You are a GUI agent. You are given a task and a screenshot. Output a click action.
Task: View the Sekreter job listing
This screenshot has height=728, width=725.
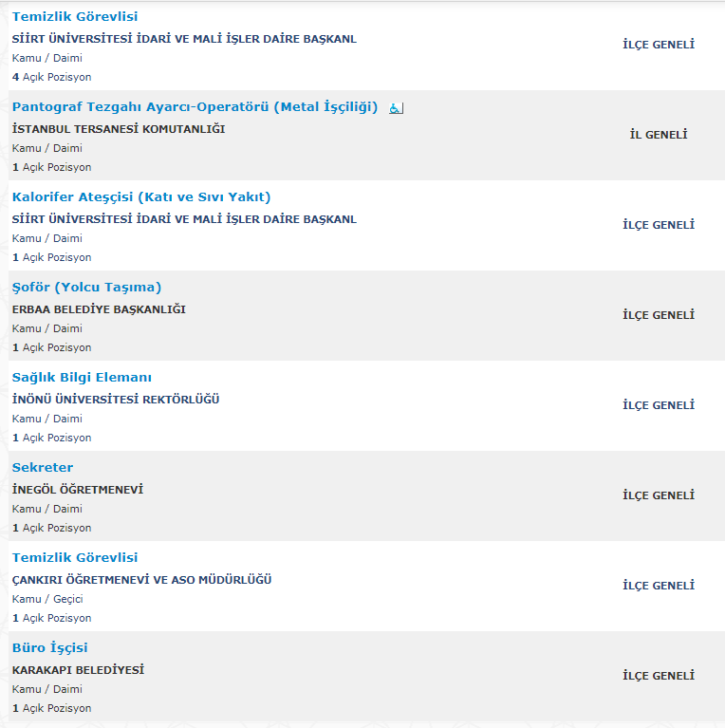click(x=43, y=468)
